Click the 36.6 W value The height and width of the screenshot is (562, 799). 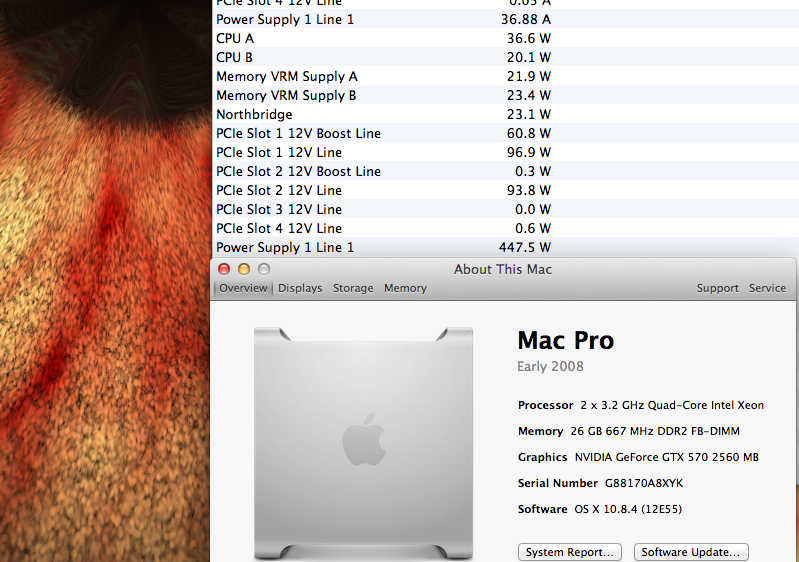coord(528,38)
